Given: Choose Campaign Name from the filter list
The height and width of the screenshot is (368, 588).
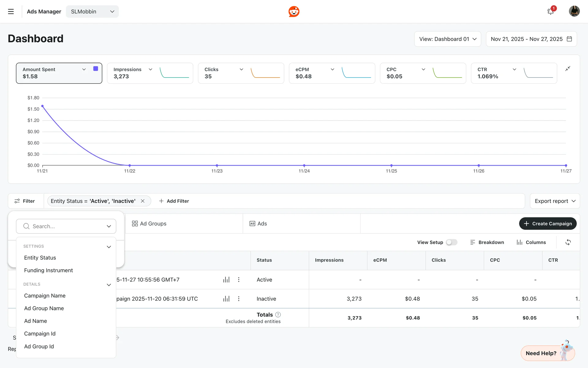Looking at the screenshot, I should (x=45, y=296).
